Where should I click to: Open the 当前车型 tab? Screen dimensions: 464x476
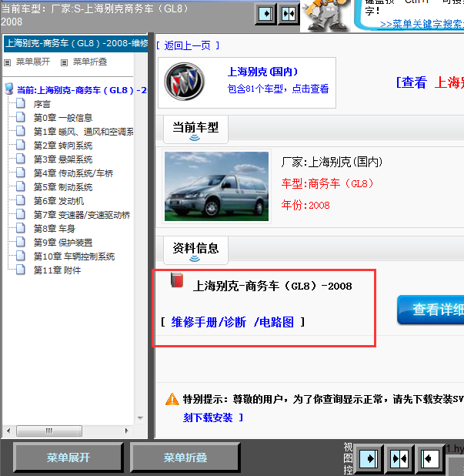(x=195, y=129)
